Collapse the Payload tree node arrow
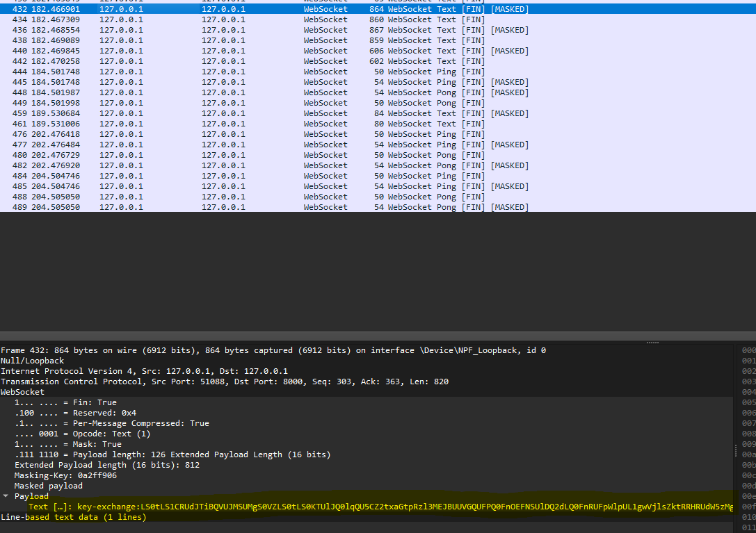The height and width of the screenshot is (533, 756). click(x=6, y=496)
